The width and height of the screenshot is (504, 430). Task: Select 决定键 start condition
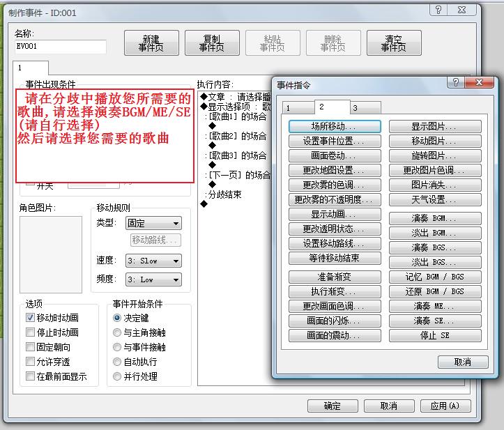click(x=117, y=318)
